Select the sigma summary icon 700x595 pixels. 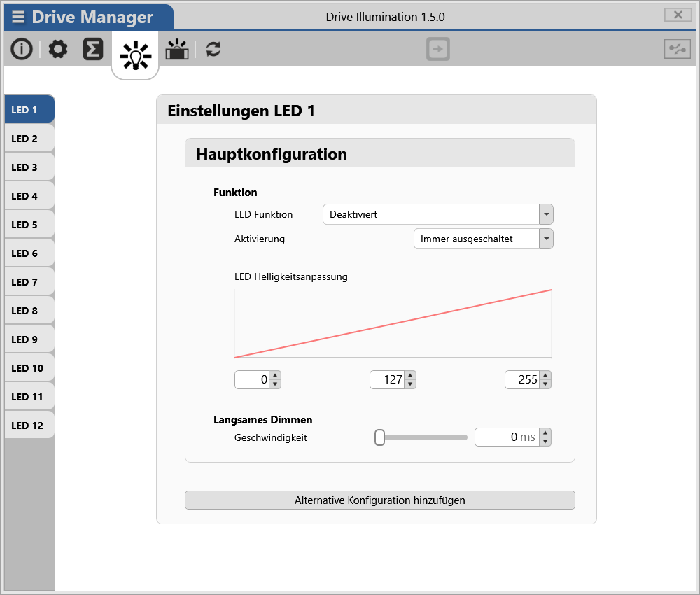click(x=93, y=50)
